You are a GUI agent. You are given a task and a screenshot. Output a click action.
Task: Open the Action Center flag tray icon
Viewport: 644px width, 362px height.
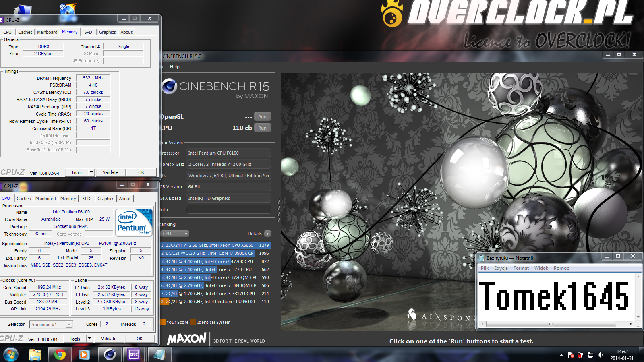(x=571, y=355)
